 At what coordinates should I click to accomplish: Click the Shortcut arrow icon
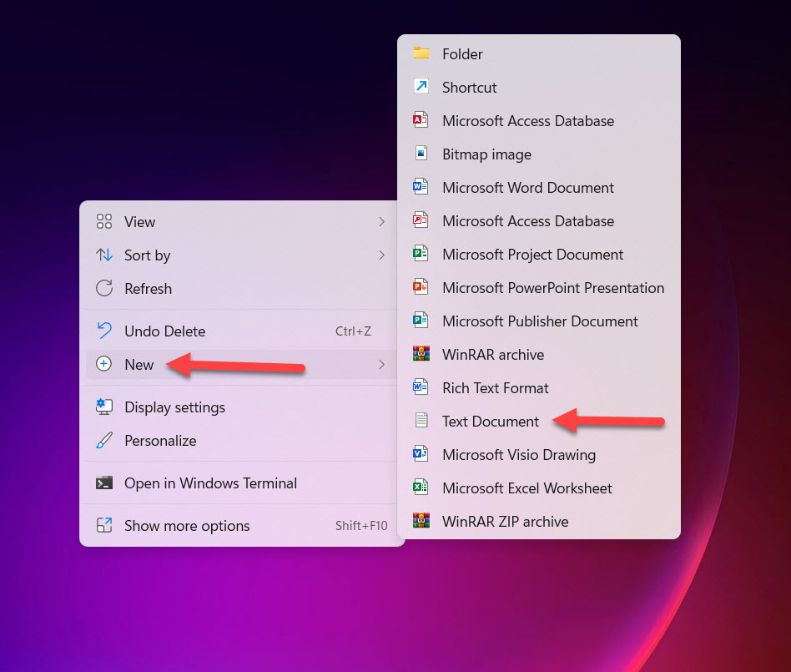click(421, 88)
